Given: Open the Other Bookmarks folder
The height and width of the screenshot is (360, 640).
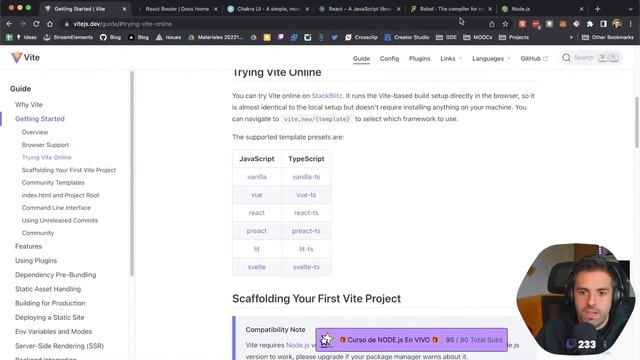Looking at the screenshot, I should click(608, 37).
